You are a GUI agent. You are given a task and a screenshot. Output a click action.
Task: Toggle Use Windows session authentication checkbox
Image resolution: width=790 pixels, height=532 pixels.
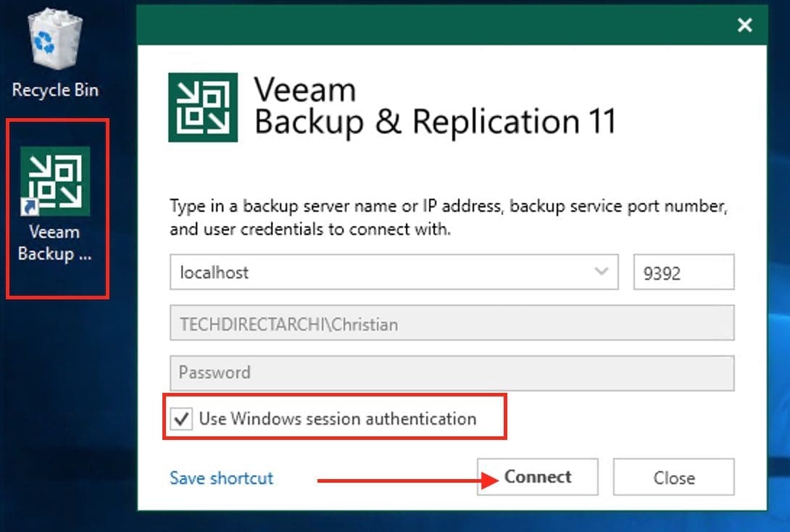click(182, 419)
